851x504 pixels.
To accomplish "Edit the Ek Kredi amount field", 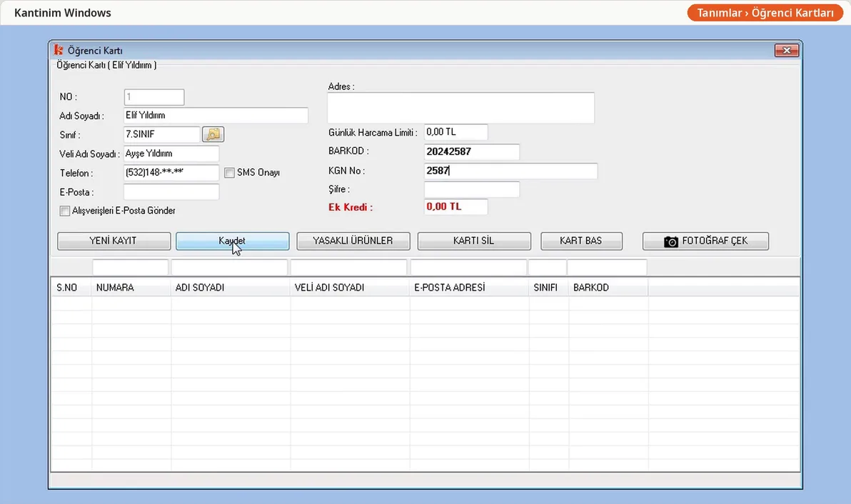I will (456, 207).
